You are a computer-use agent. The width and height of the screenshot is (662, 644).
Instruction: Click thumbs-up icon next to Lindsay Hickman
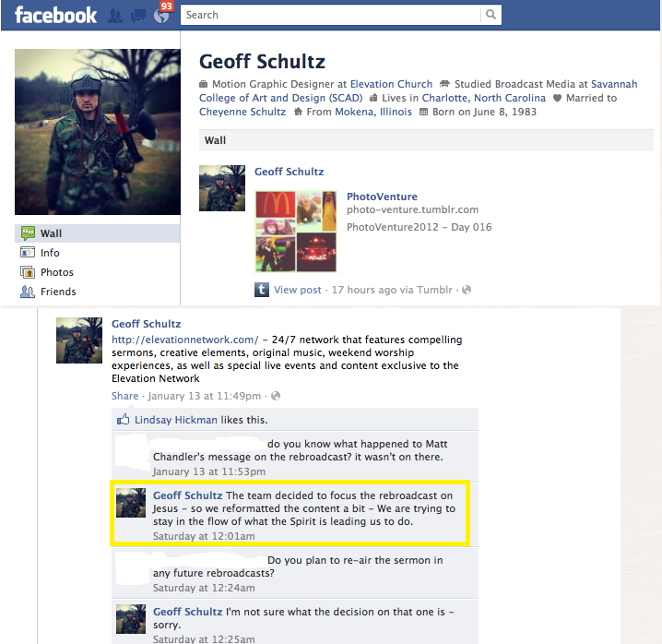pos(123,419)
